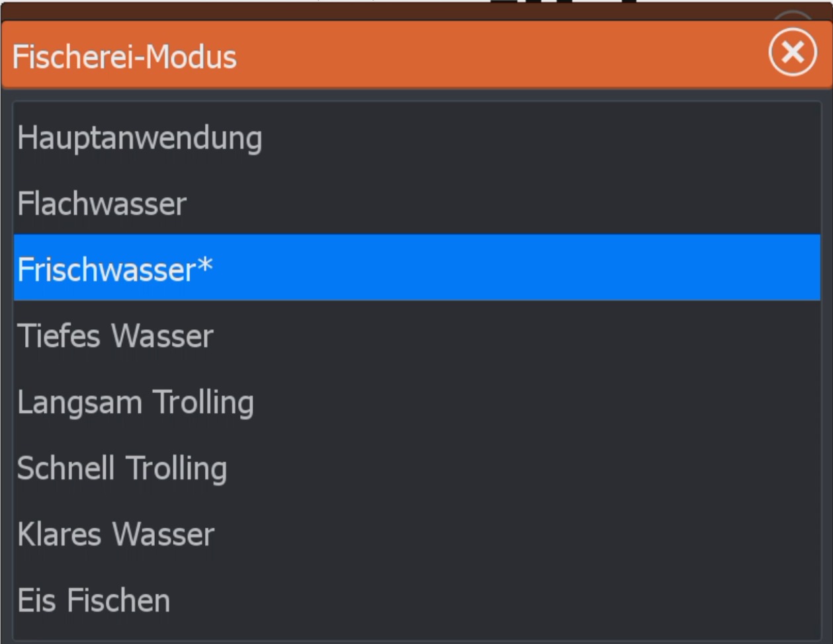Tap the clear water entry Klares Wasser
The height and width of the screenshot is (644, 833).
(116, 534)
